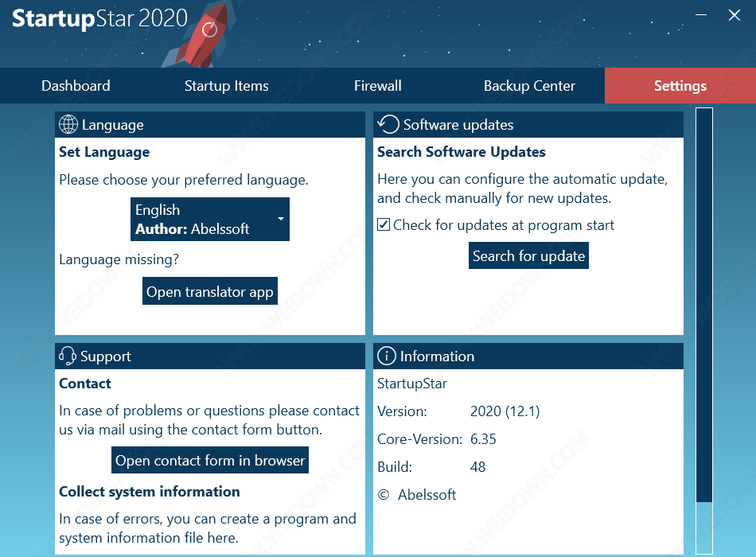Click the scrollbar track below the thumb

(x=704, y=527)
